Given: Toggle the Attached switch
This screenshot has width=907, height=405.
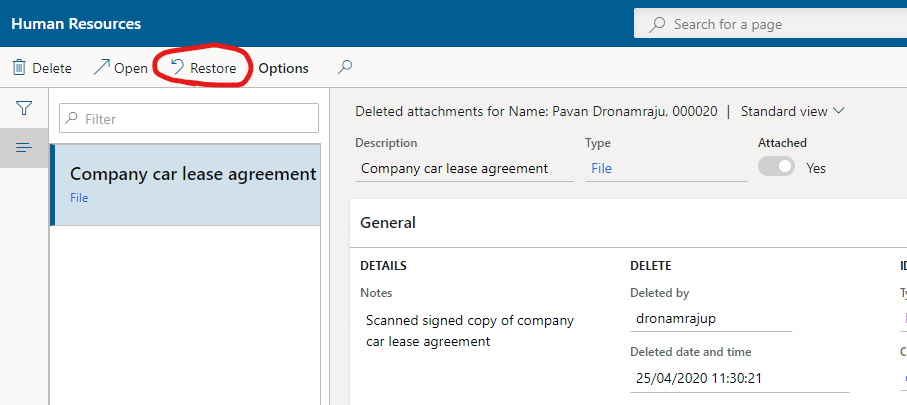Looking at the screenshot, I should [776, 168].
